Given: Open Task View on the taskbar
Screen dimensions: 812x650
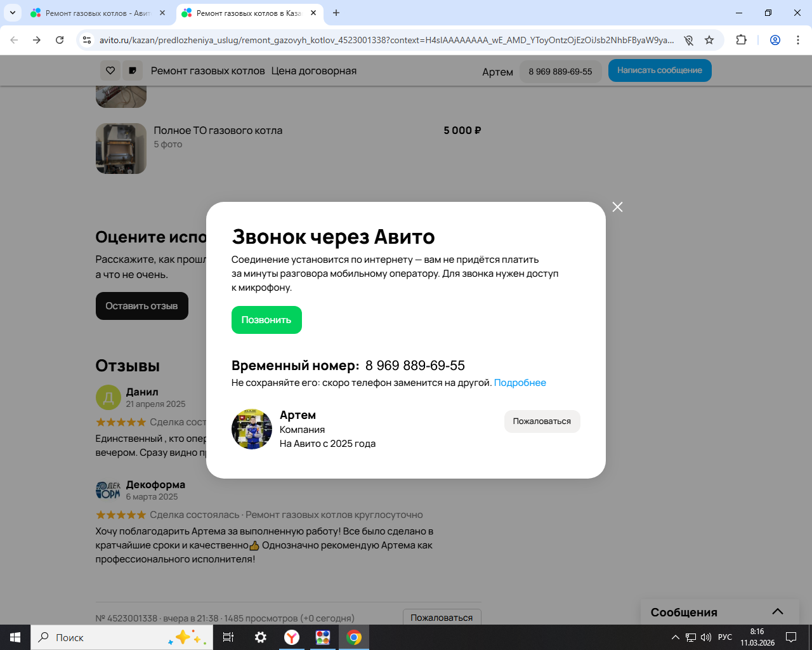Looking at the screenshot, I should point(228,637).
